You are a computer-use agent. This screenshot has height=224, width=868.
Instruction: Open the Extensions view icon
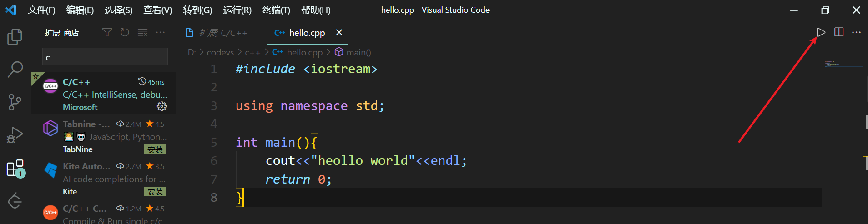tap(15, 168)
